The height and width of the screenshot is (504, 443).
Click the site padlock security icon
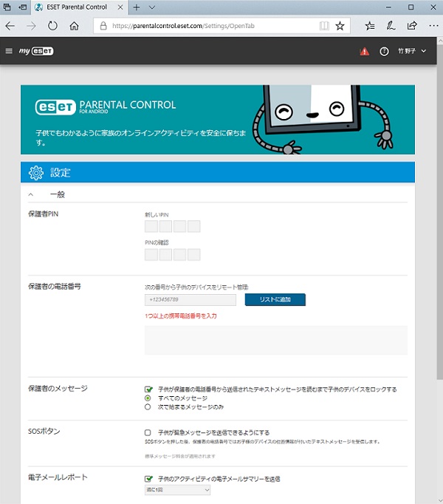[x=103, y=26]
